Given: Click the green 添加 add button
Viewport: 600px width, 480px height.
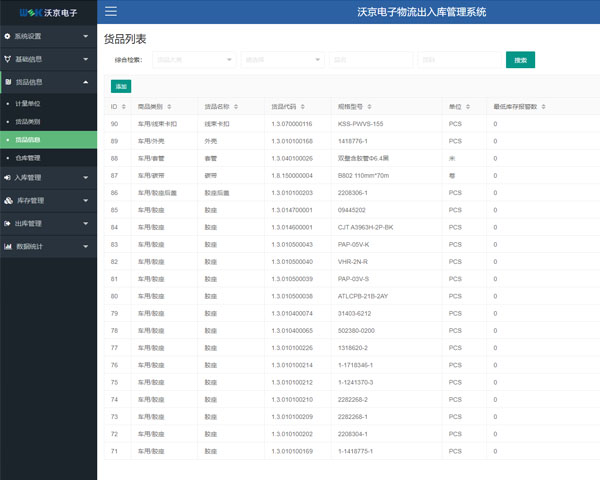Looking at the screenshot, I should point(121,87).
